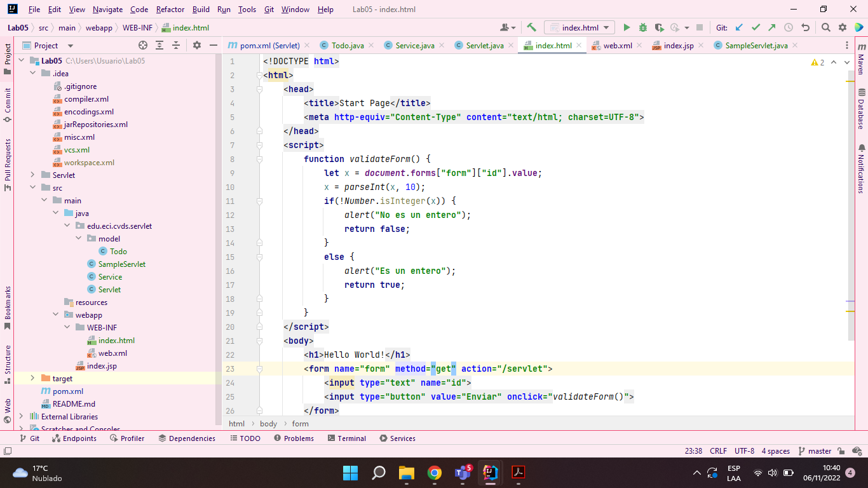Open the index.html run configuration dropdown
Image resolution: width=868 pixels, height=488 pixels.
[580, 27]
